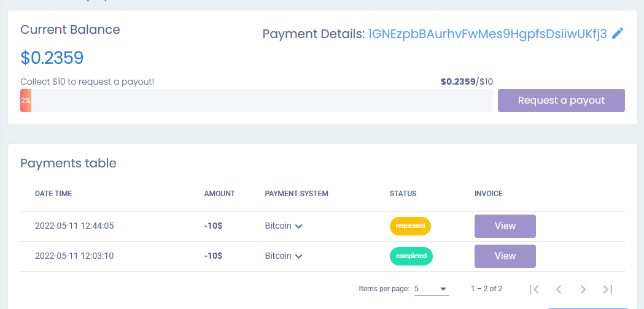Go to the next payments page
644x309 pixels.
tap(583, 289)
